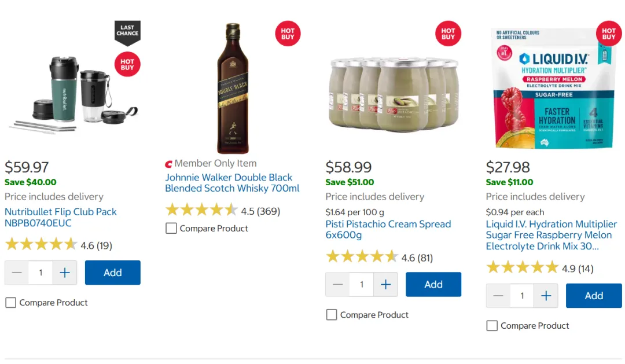Add Liquid I.V. Hydration Multiplier to cart
The height and width of the screenshot is (364, 625).
pyautogui.click(x=594, y=296)
